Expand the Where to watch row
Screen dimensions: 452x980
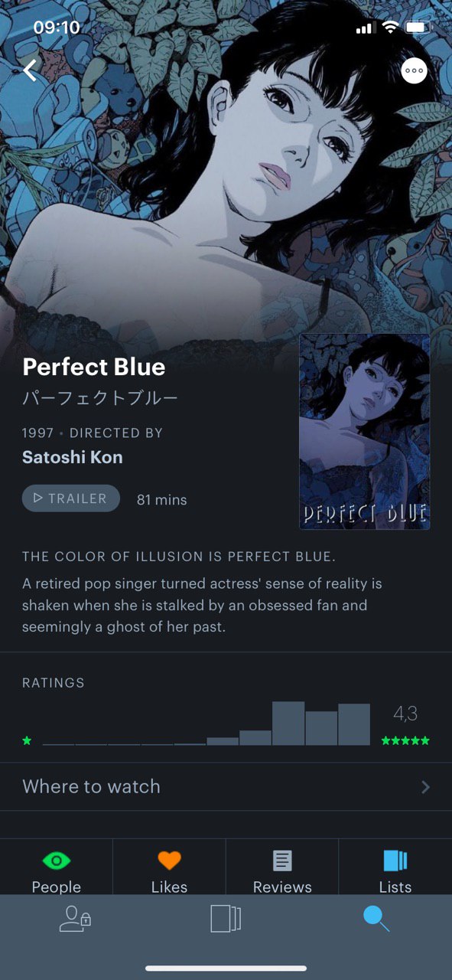[226, 786]
